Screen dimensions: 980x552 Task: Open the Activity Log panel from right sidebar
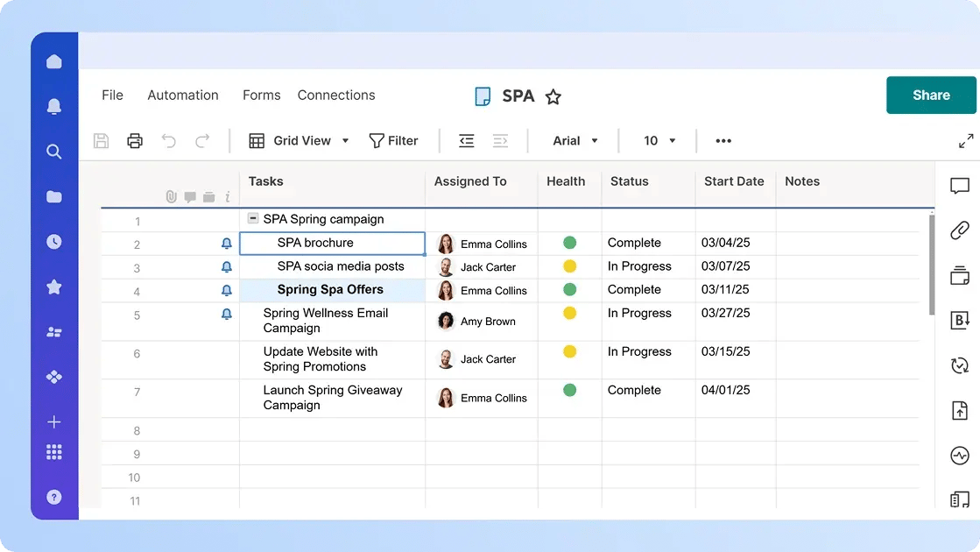960,455
